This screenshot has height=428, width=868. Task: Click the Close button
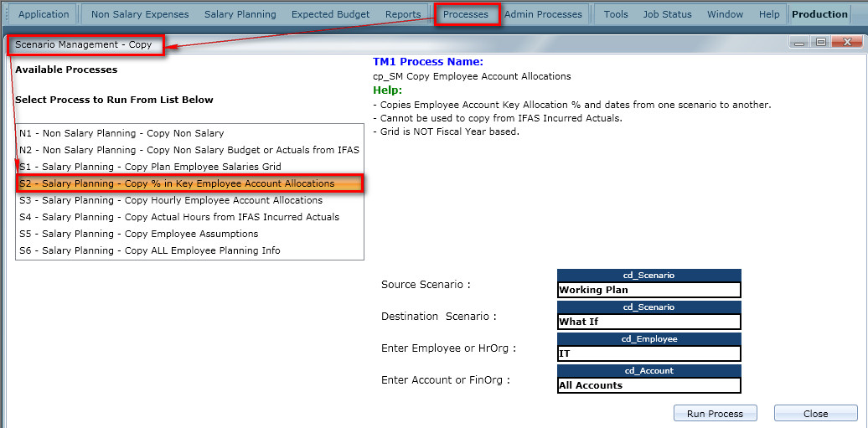point(815,413)
